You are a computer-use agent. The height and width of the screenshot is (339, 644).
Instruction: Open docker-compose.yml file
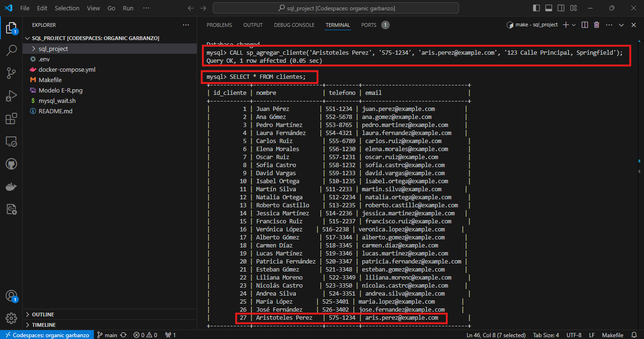[111, 70]
